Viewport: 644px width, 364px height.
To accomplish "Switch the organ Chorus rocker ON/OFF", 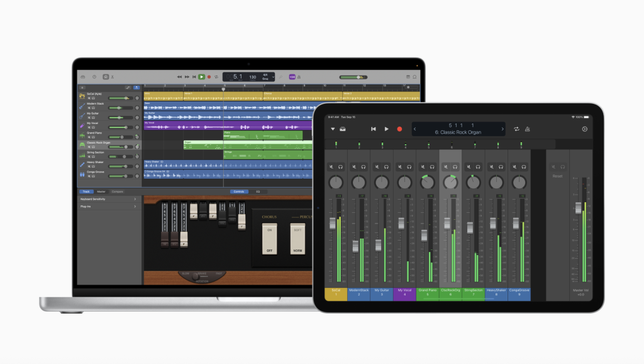I will 269,238.
